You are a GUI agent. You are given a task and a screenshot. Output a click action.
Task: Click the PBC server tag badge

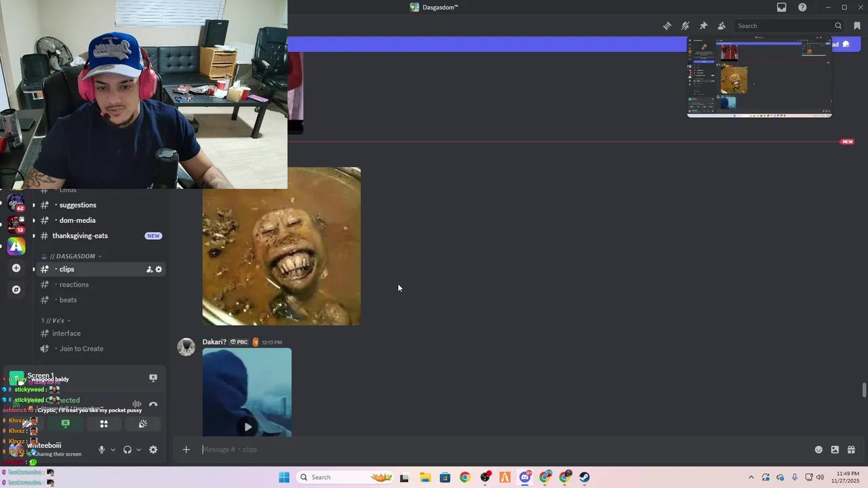coord(239,342)
